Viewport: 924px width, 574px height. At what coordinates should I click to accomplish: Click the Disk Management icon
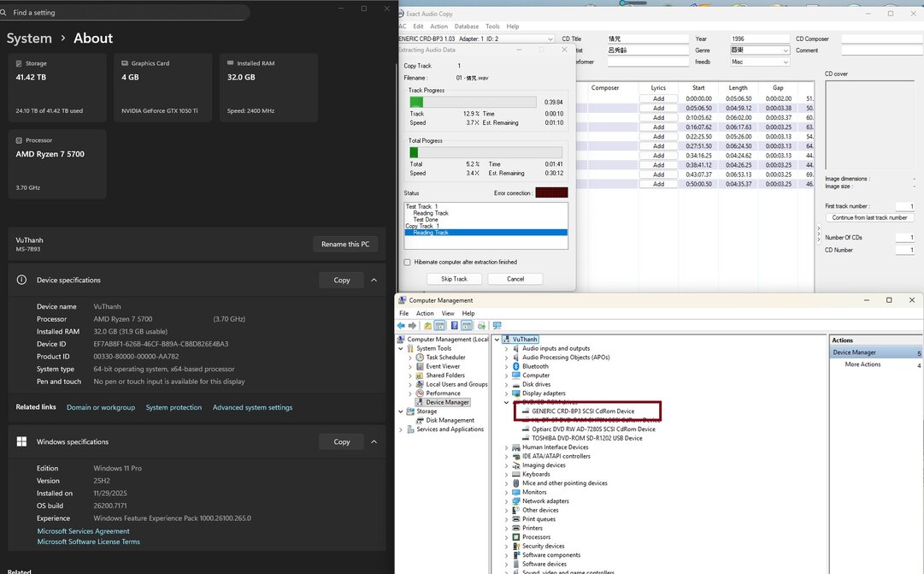(420, 420)
